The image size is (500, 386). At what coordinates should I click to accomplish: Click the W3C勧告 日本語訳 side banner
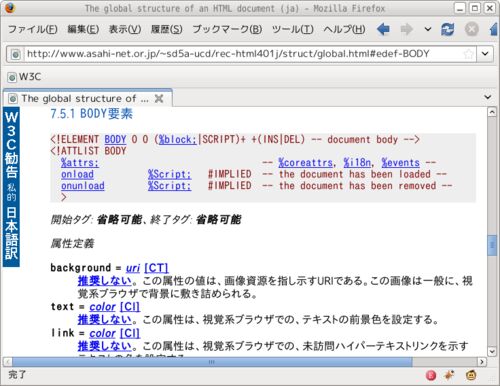tap(11, 187)
